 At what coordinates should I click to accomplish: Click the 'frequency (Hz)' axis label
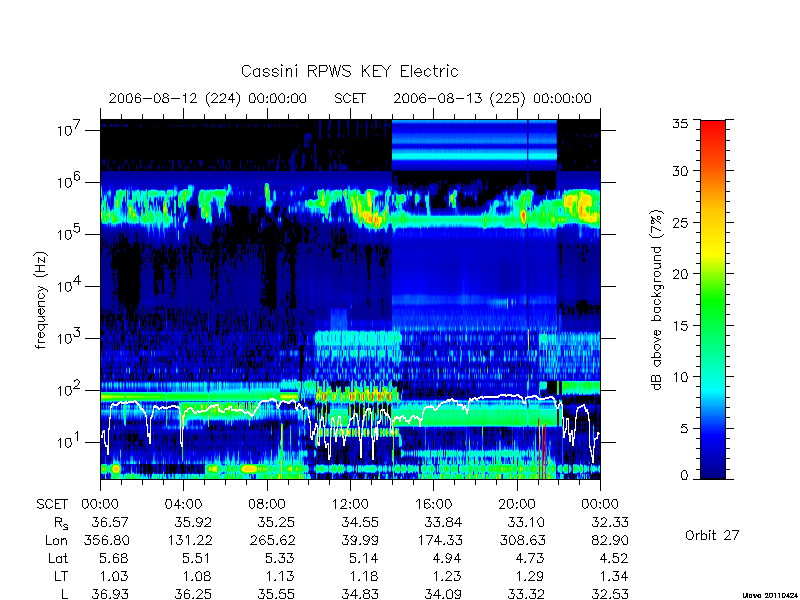tap(41, 300)
